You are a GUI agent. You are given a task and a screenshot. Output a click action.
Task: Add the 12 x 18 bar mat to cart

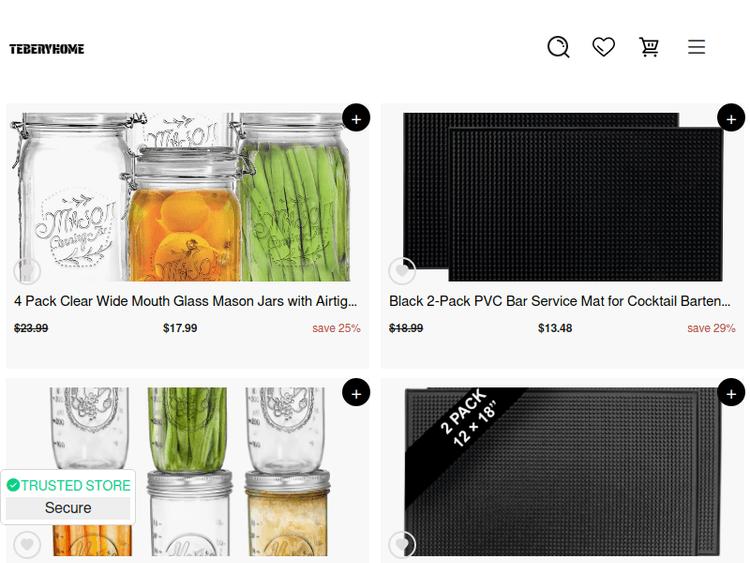click(x=731, y=392)
